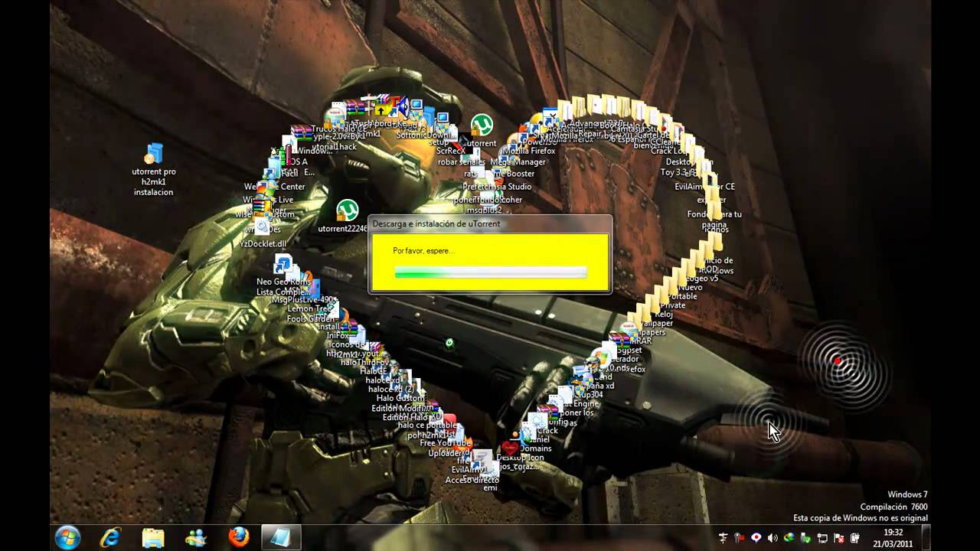
Task: Open the volume speaker tray icon
Action: 772,538
